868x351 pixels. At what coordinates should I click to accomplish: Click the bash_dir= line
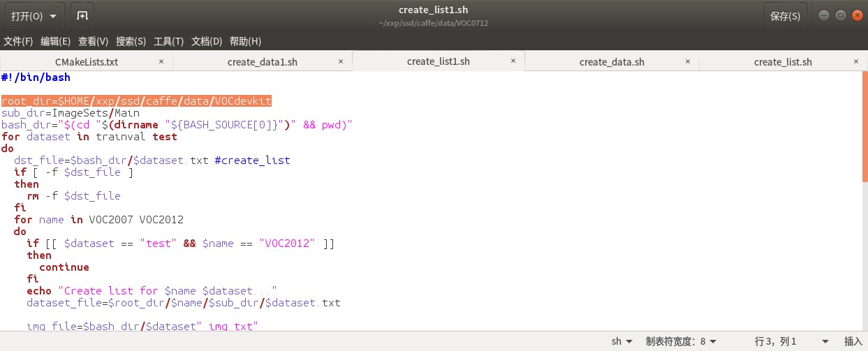(x=177, y=125)
